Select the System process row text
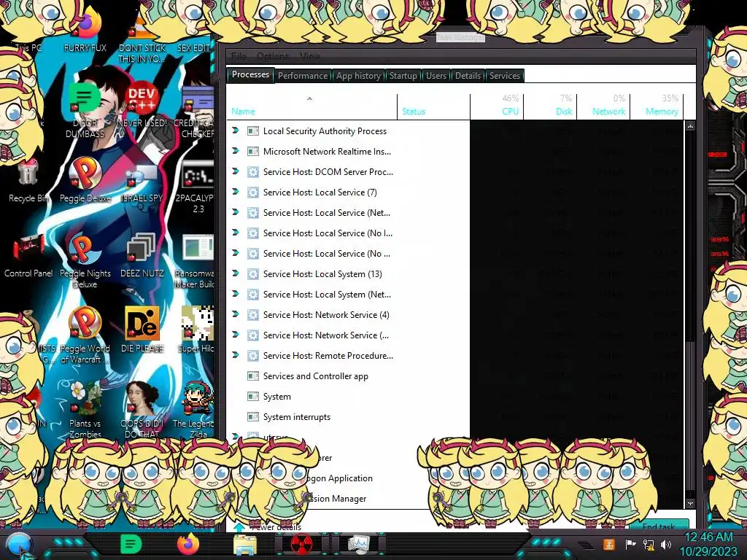Image resolution: width=747 pixels, height=560 pixels. click(x=276, y=397)
